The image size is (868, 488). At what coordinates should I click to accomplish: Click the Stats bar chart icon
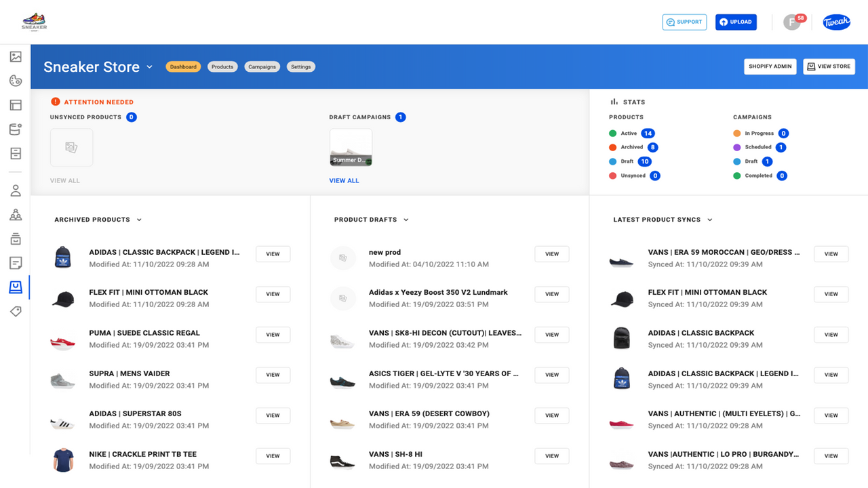click(614, 102)
